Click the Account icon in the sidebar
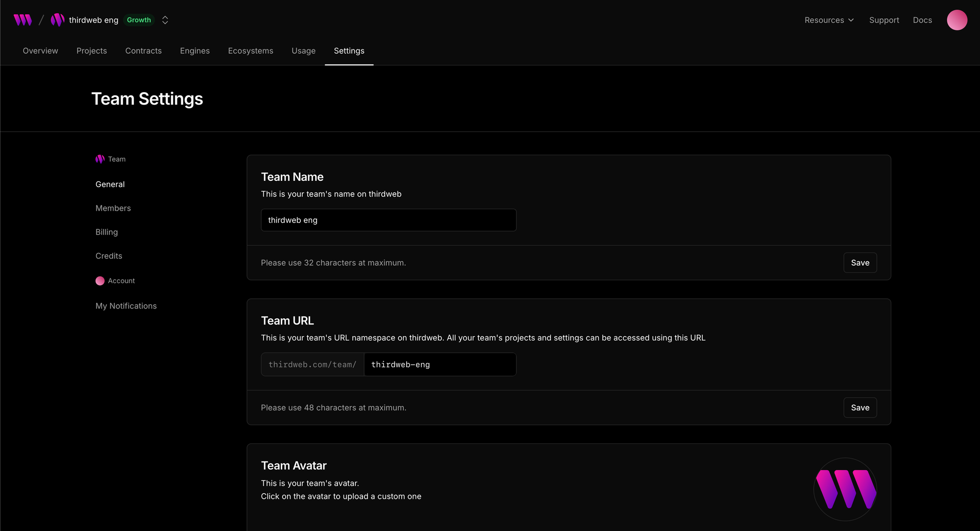 tap(100, 281)
